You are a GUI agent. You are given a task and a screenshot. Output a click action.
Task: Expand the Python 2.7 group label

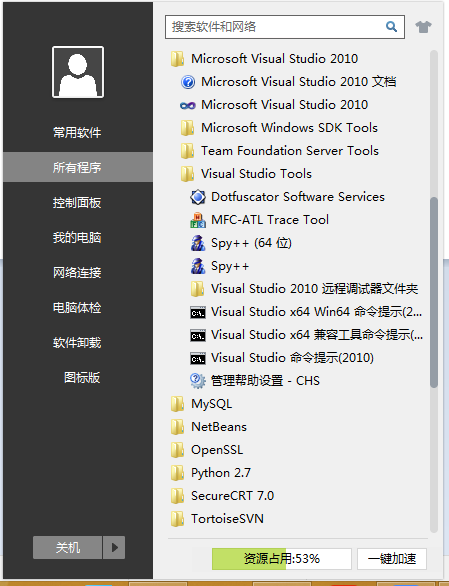pos(221,473)
